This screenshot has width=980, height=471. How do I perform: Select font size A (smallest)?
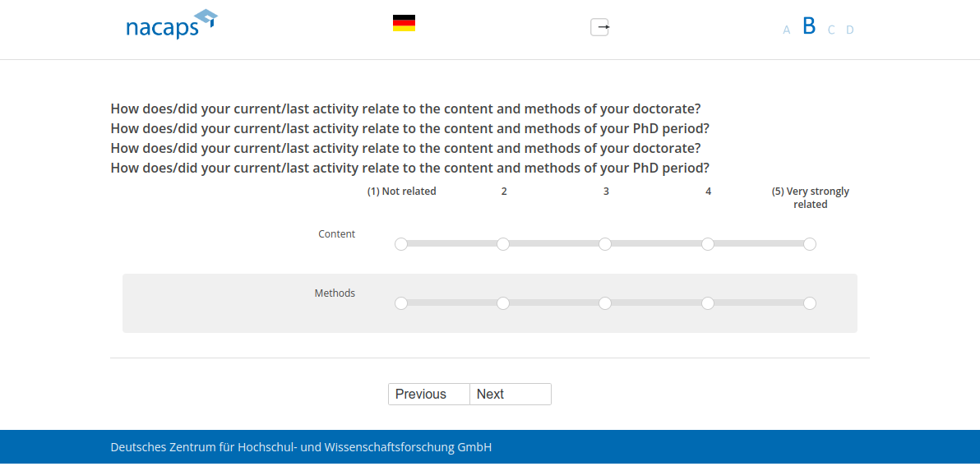tap(786, 30)
